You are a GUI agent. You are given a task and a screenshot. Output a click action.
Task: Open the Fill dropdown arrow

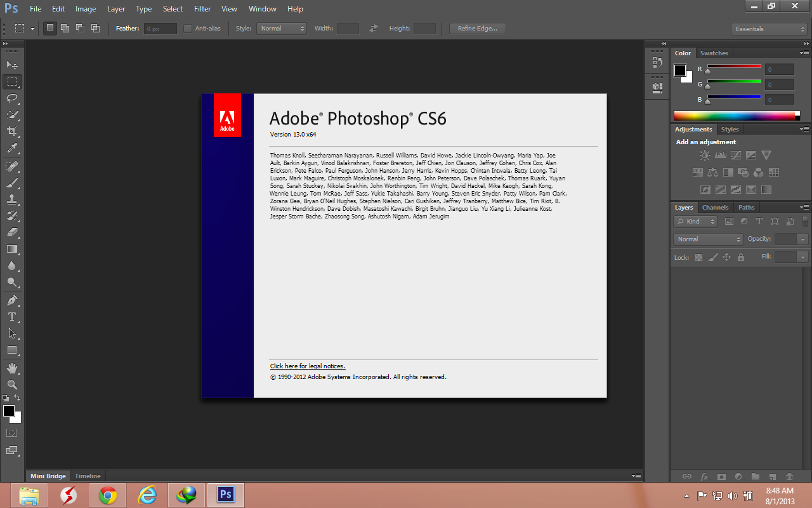pyautogui.click(x=803, y=257)
